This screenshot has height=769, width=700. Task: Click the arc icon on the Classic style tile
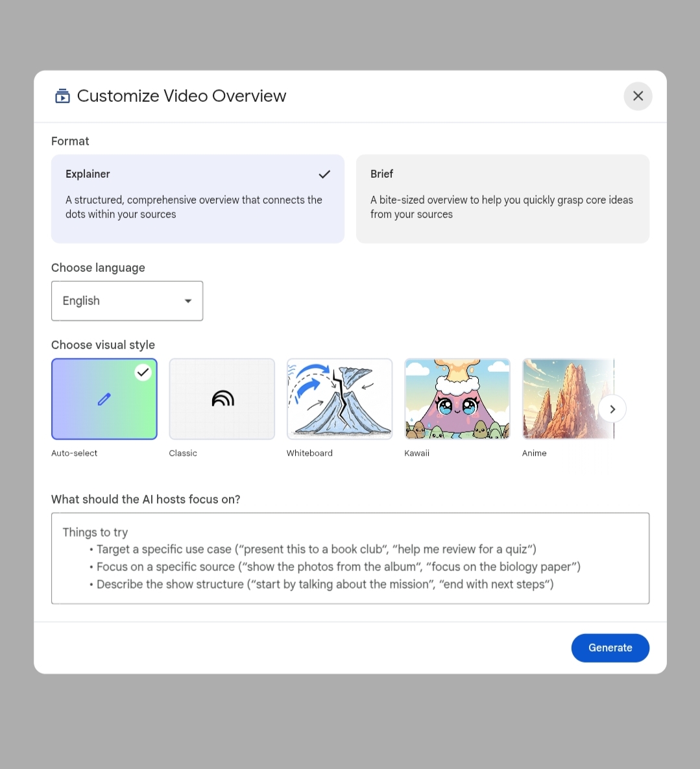tap(222, 398)
